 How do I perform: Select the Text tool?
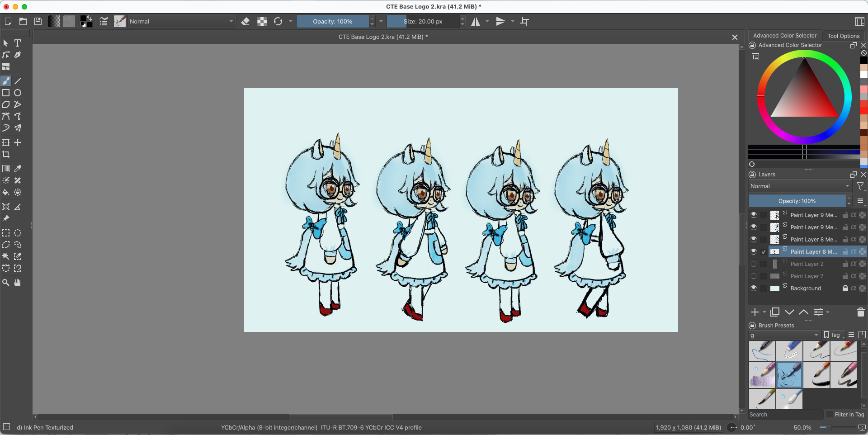pyautogui.click(x=18, y=43)
